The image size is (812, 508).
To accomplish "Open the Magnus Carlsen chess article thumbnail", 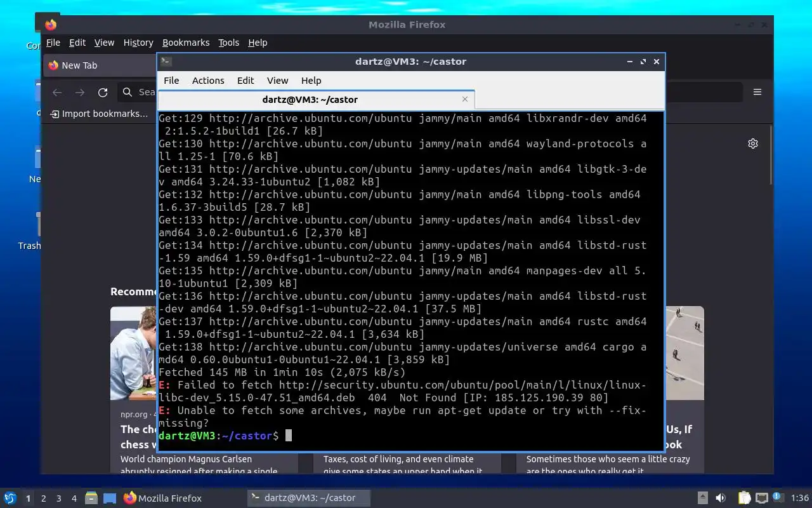I will point(134,353).
